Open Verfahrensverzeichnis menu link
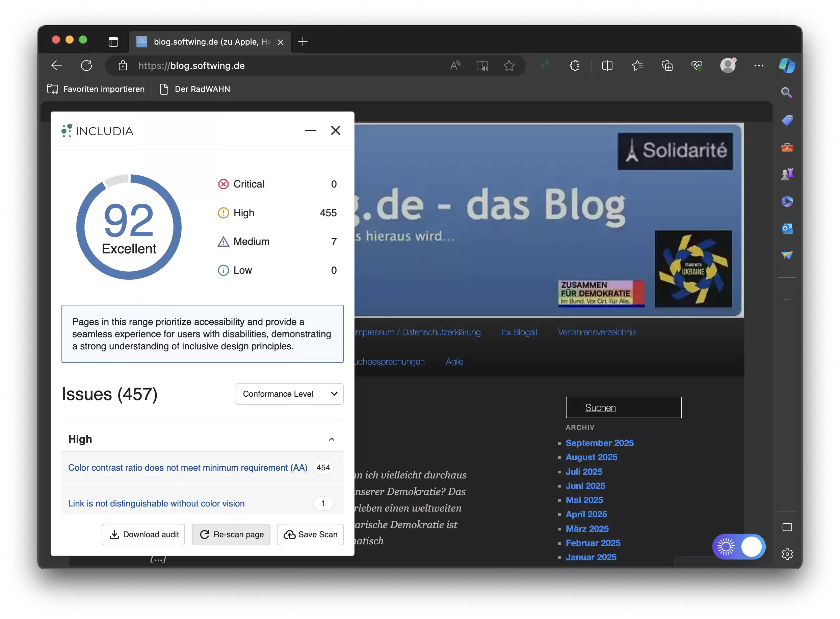This screenshot has height=619, width=840. click(597, 332)
